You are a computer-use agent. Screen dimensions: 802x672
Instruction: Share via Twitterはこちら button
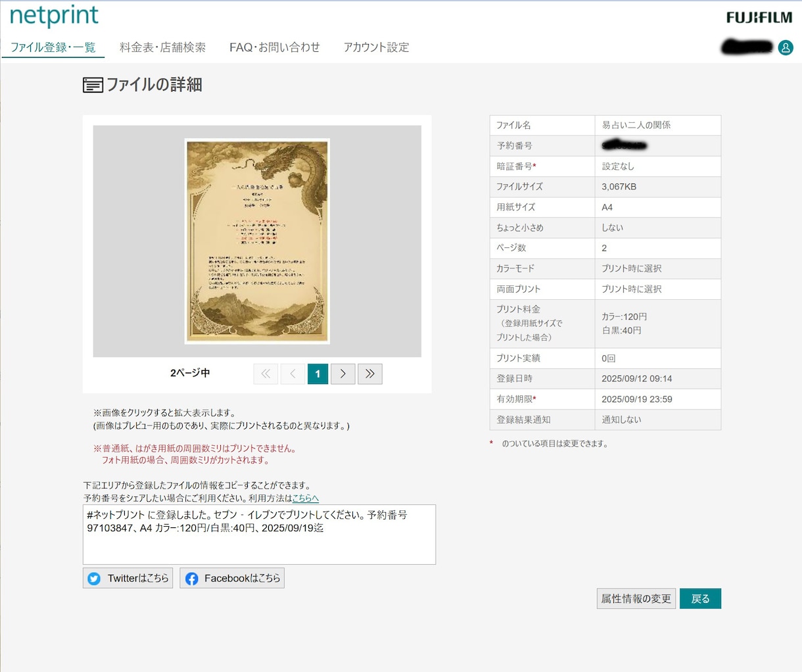tap(128, 578)
